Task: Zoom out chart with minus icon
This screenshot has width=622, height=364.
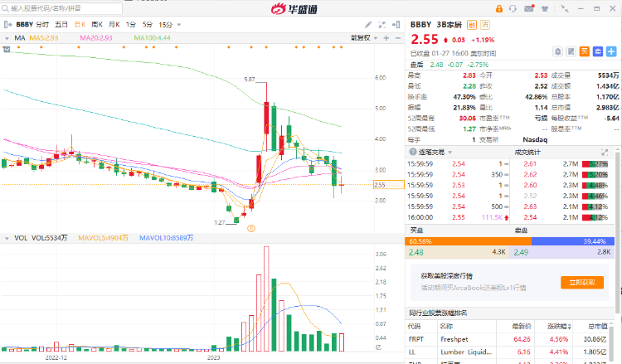Action: click(398, 38)
